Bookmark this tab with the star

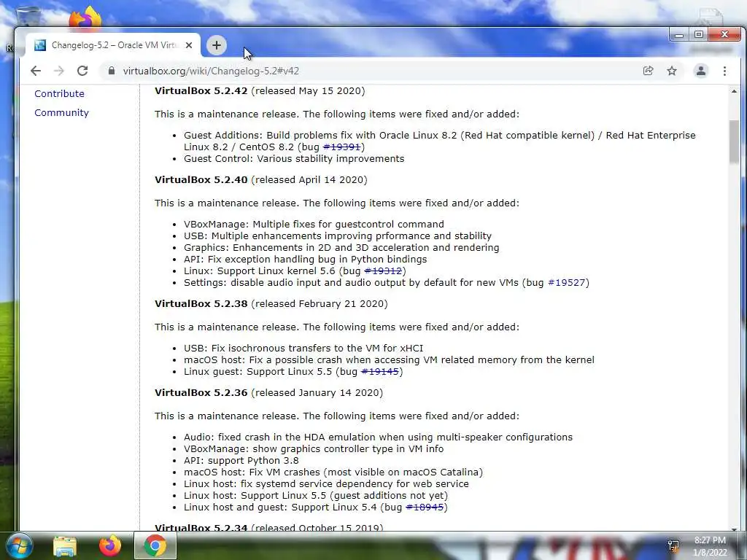[672, 71]
